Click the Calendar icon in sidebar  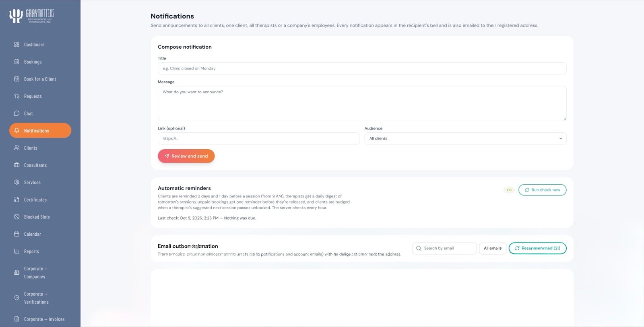17,234
